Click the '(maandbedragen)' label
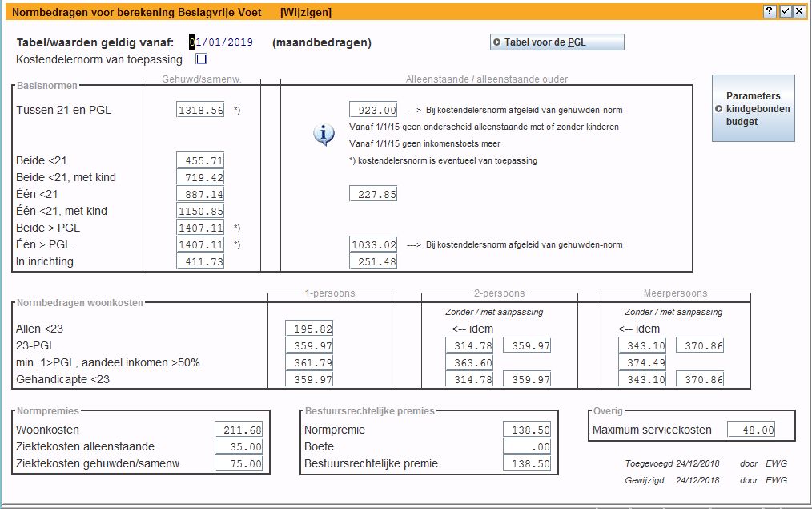This screenshot has height=509, width=812. pos(322,42)
